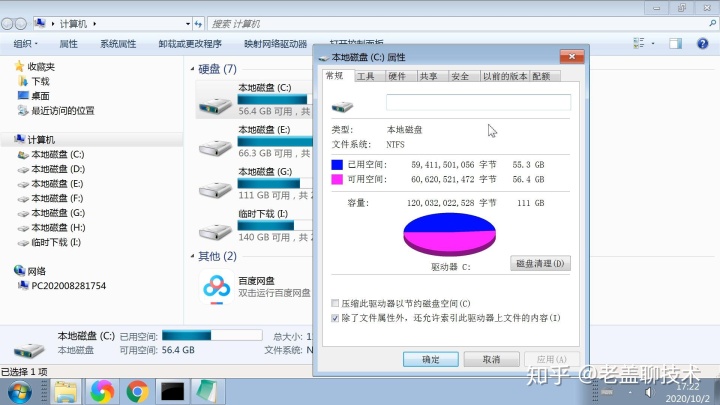Open 桌面 in favorites sidebar
This screenshot has width=720, height=405.
[40, 96]
